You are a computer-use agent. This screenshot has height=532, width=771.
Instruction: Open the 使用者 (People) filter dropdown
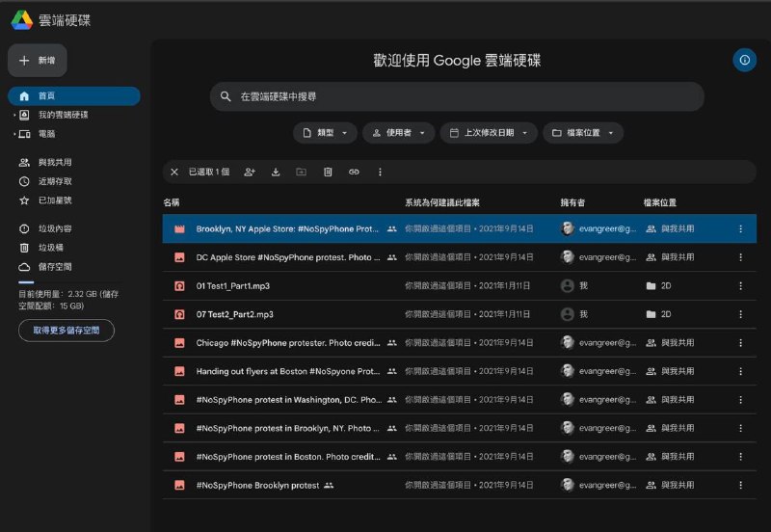398,133
